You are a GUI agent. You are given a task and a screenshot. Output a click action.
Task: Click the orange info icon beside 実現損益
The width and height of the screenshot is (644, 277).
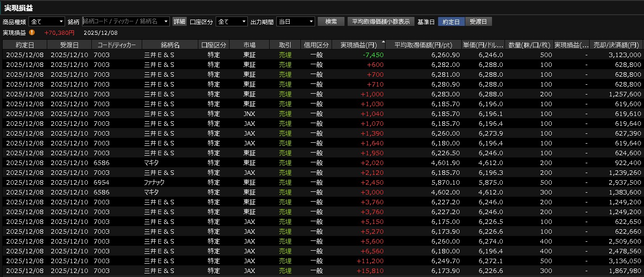[x=32, y=32]
